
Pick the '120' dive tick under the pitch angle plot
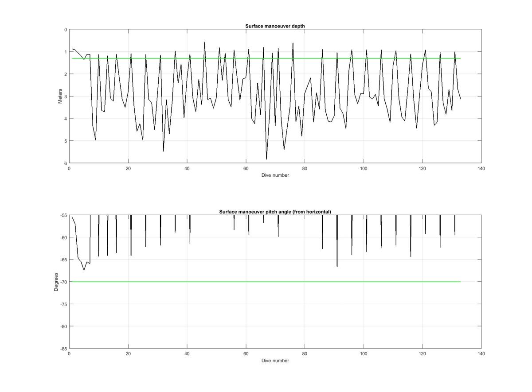pos(422,354)
